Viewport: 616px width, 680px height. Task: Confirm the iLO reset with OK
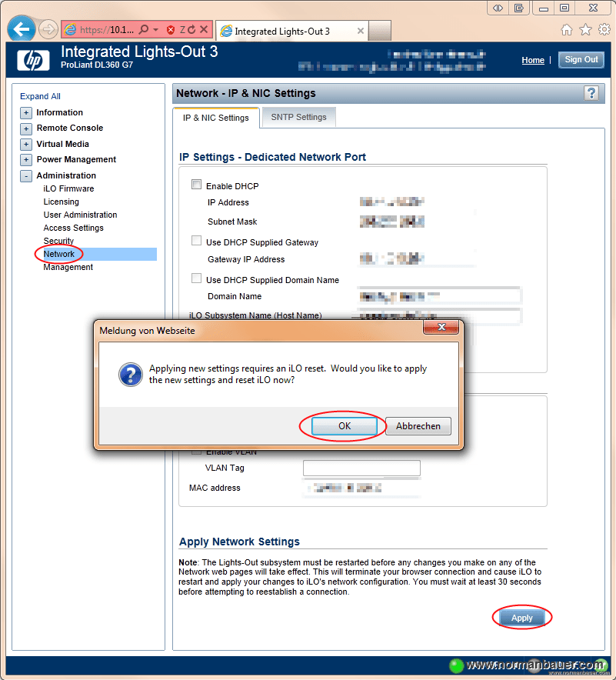[345, 426]
